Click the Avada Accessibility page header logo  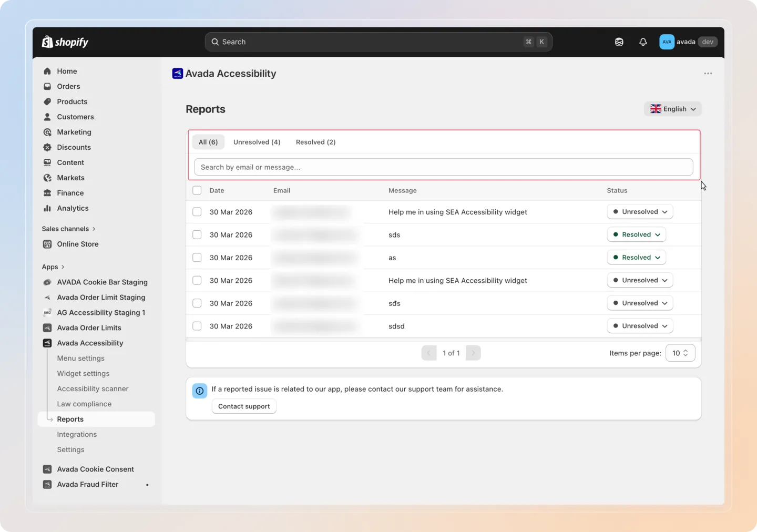[178, 74]
